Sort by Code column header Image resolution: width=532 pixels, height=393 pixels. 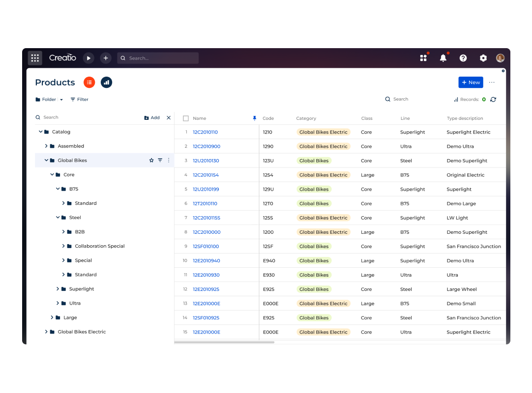tap(268, 118)
